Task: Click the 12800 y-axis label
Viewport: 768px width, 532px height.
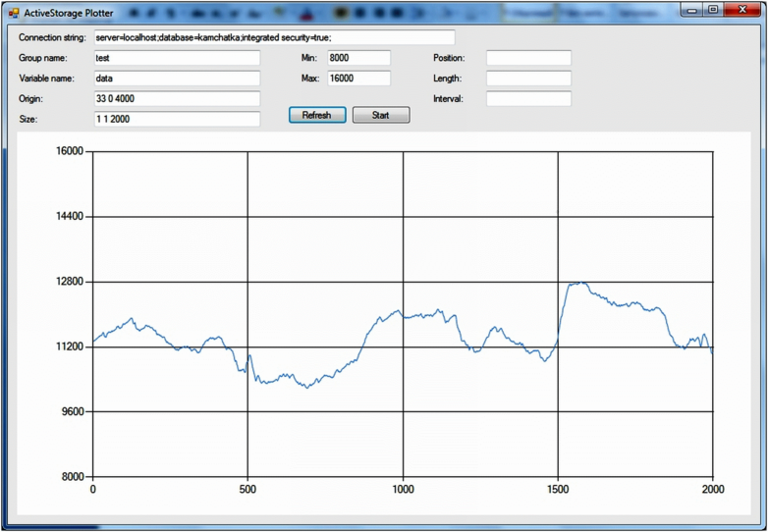Action: 70,282
